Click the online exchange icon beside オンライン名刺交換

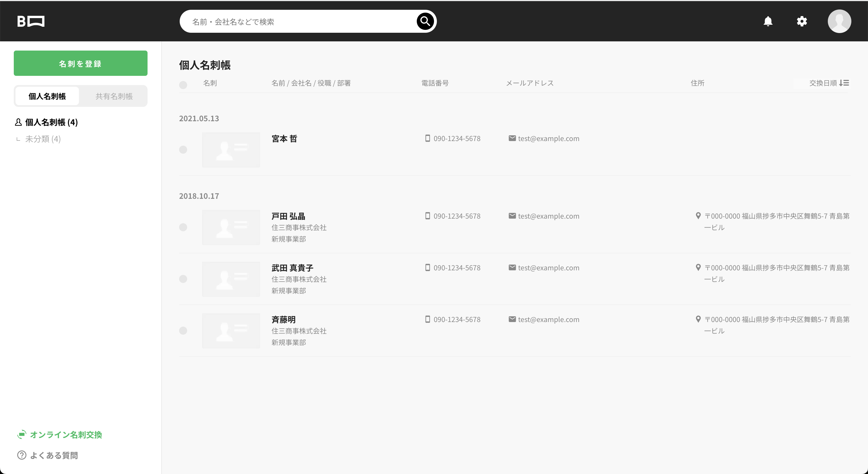click(x=22, y=435)
